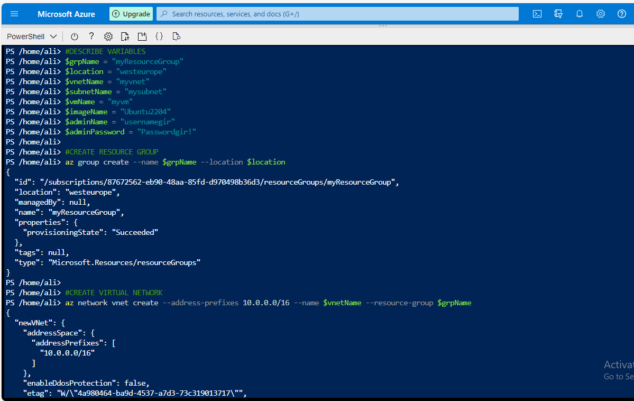Open portal settings gear in header

601,14
